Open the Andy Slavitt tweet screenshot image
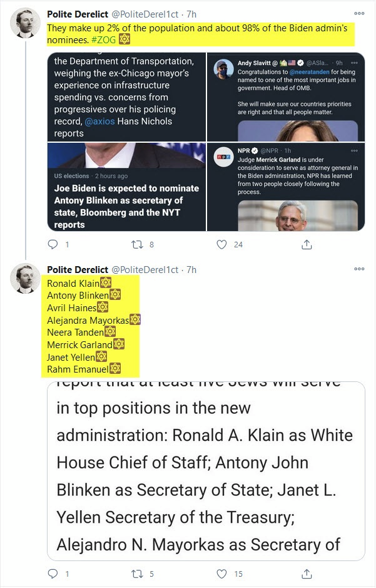The height and width of the screenshot is (588, 376). [287, 97]
